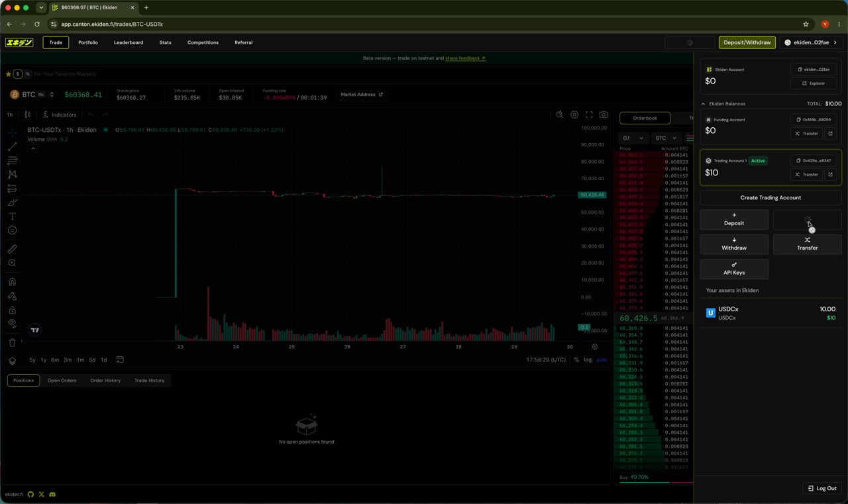Viewport: 848px width, 504px height.
Task: Click the Withdraw button
Action: [734, 244]
